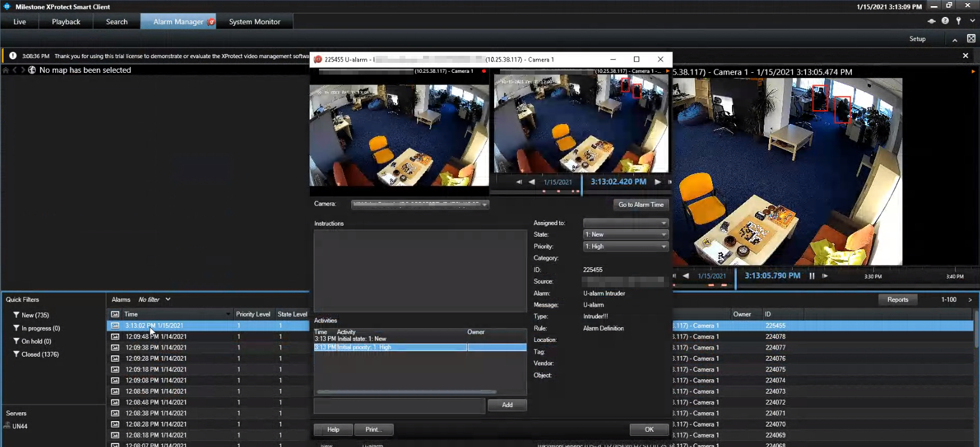Open the System Monitor tab
The image size is (980, 447).
[254, 22]
